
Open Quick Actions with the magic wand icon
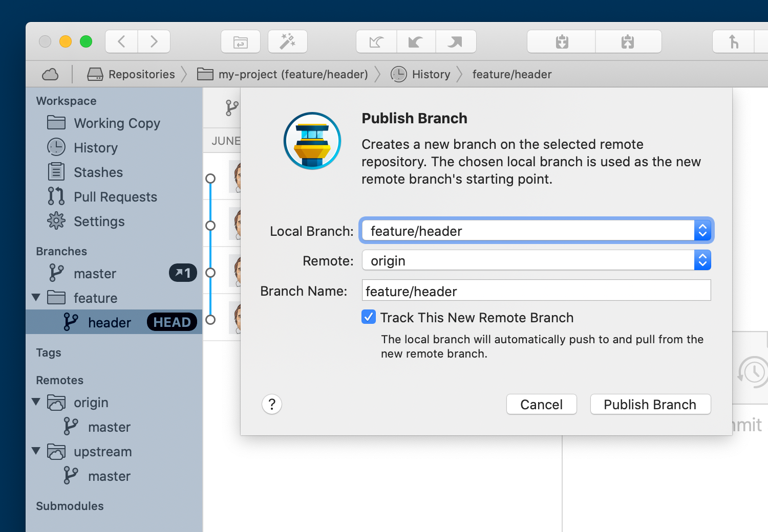pos(287,41)
